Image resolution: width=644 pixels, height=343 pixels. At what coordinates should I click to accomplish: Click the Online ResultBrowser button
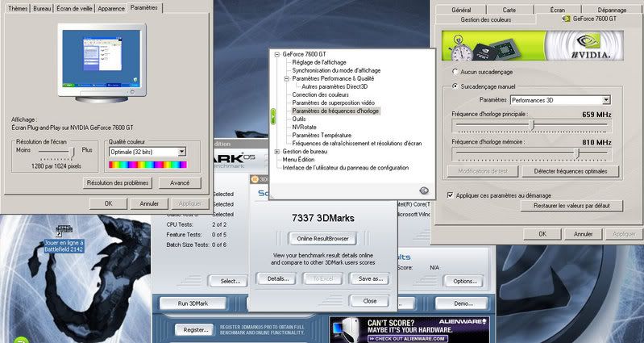pyautogui.click(x=322, y=239)
